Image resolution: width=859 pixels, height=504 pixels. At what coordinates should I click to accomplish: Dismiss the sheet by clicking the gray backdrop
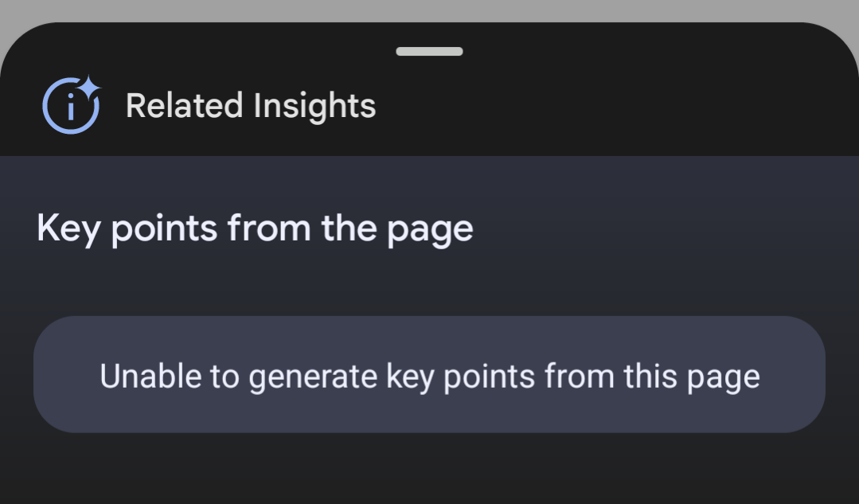(430, 10)
